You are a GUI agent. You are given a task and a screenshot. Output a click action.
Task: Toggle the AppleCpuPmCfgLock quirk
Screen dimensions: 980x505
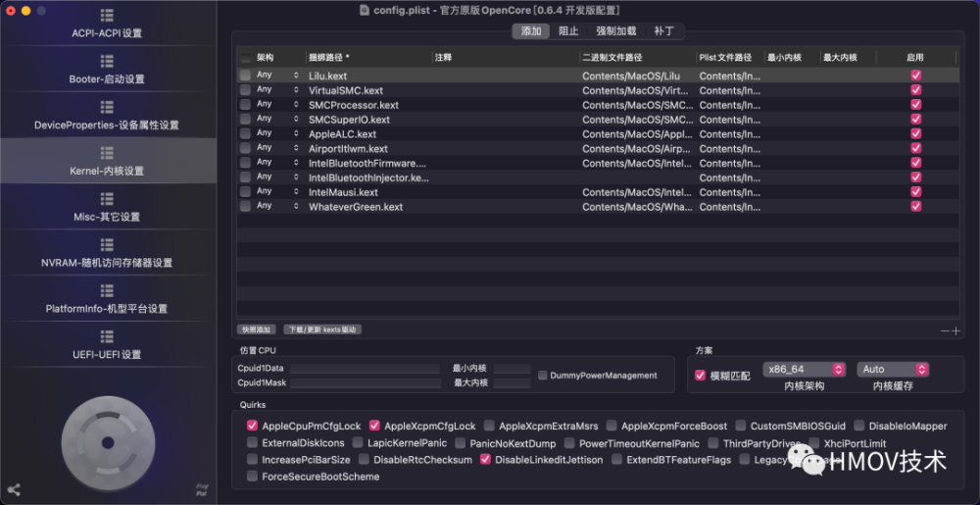pos(252,426)
